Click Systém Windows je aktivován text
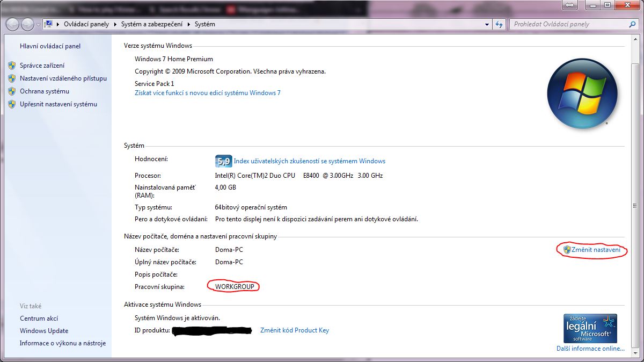 click(x=178, y=318)
